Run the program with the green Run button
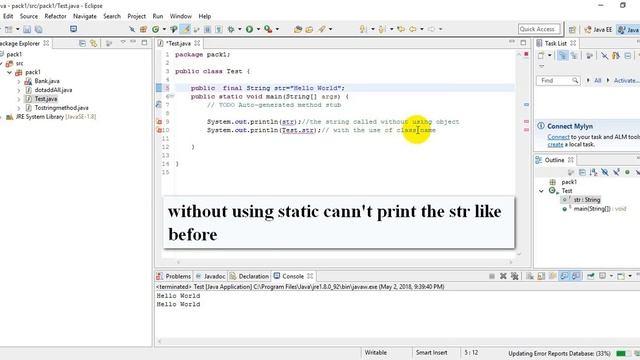Image resolution: width=640 pixels, height=360 pixels. (x=249, y=29)
